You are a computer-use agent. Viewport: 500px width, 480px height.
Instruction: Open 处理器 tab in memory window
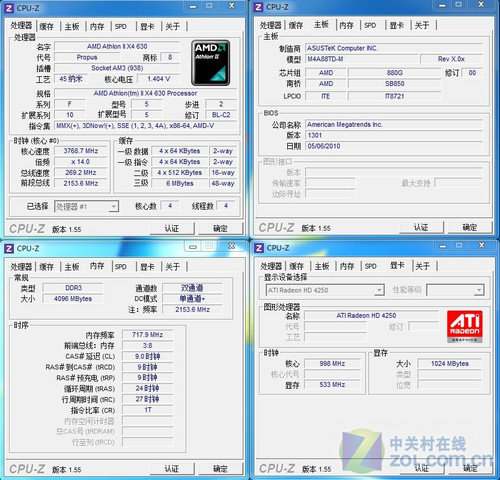click(21, 266)
